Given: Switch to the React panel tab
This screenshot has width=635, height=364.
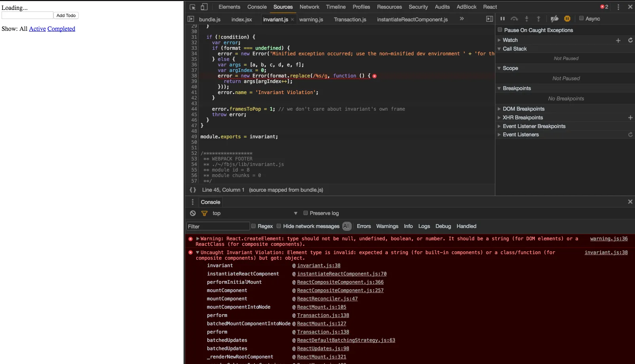Looking at the screenshot, I should [x=490, y=7].
